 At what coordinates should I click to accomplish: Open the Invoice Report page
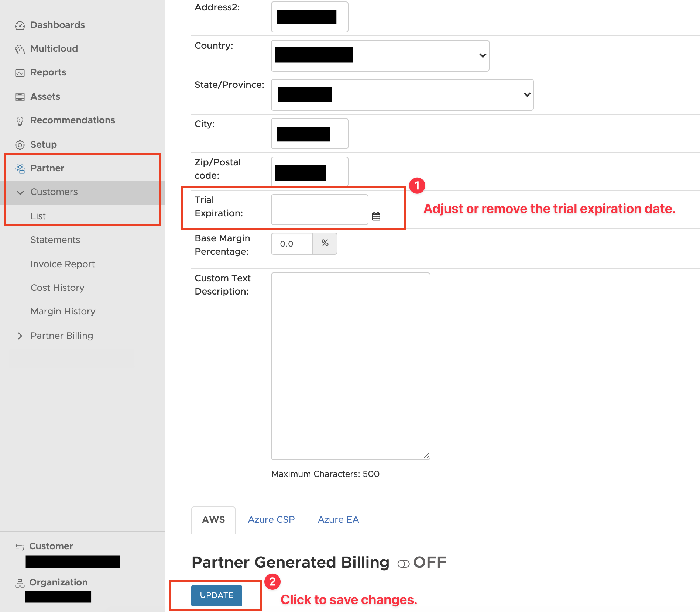[63, 264]
